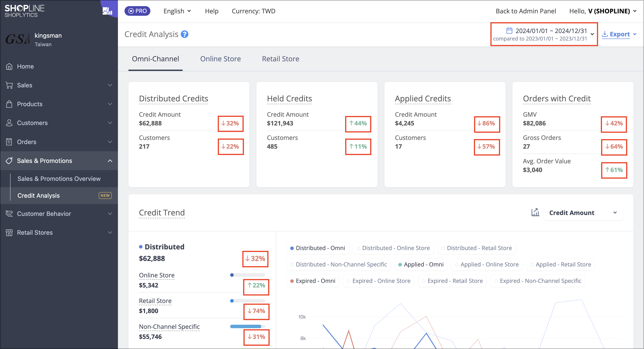This screenshot has height=349, width=644.
Task: Click the Credit Trend heading
Action: pos(162,212)
